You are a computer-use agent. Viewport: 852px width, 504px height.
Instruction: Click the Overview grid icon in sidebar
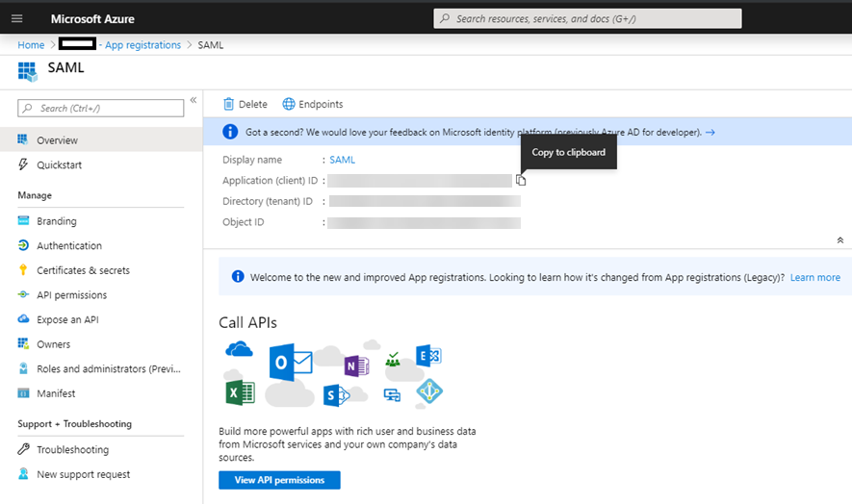(x=22, y=139)
